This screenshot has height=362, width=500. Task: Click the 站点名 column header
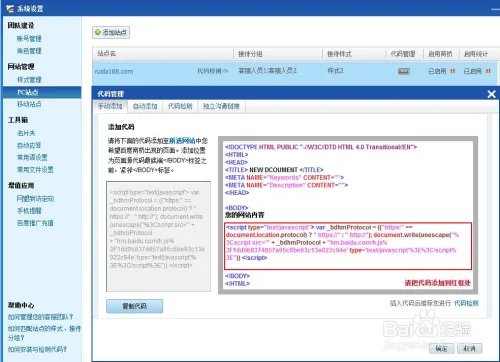(107, 53)
